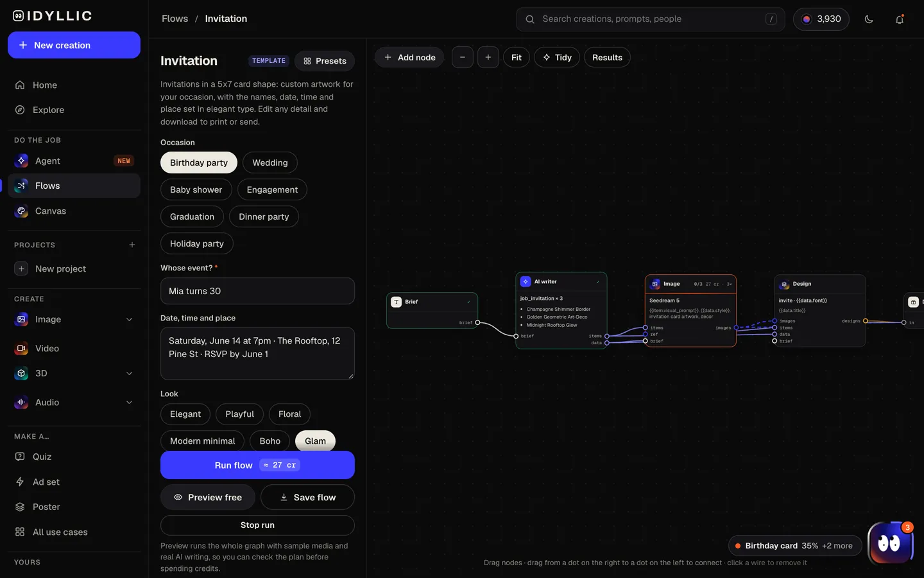
Task: Click the Whose event input field
Action: pyautogui.click(x=257, y=291)
